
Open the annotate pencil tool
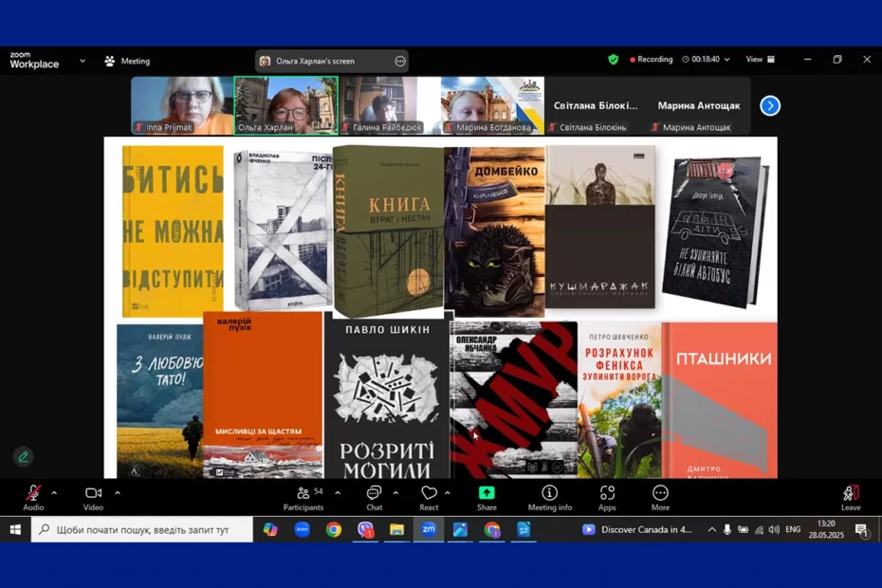coord(23,456)
